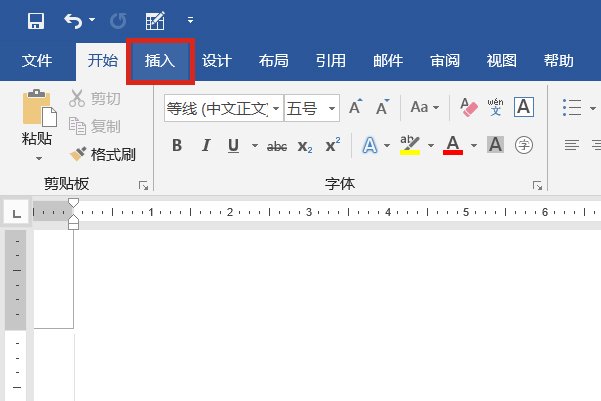Open the Underline style dropdown arrow
This screenshot has height=401, width=601.
pyautogui.click(x=255, y=146)
